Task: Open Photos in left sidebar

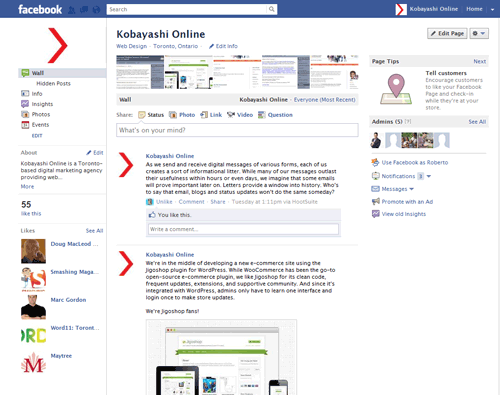Action: [41, 114]
